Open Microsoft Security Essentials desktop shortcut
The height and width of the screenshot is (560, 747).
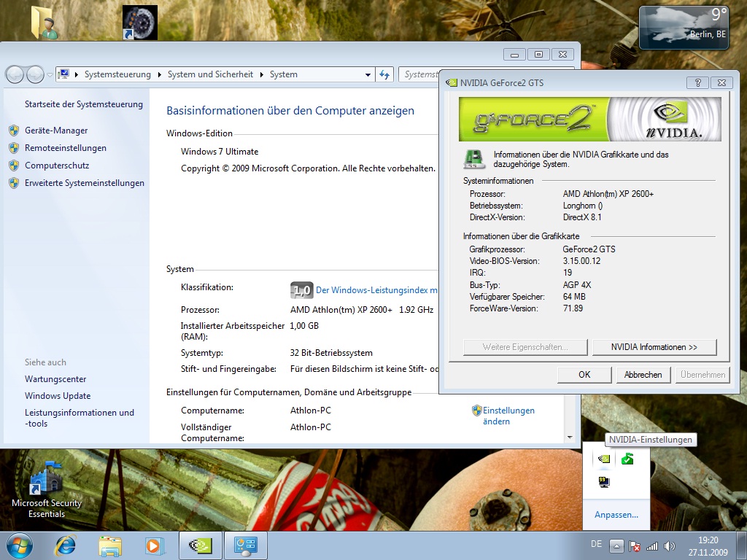[46, 489]
